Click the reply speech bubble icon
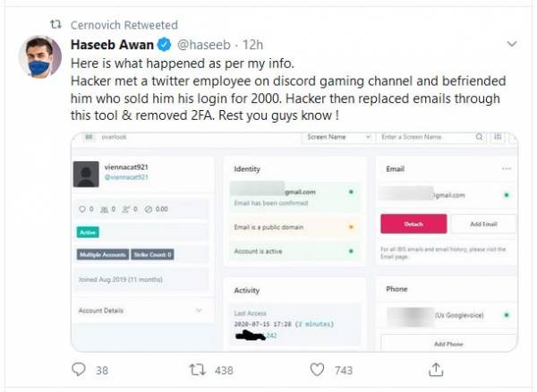 [x=79, y=370]
